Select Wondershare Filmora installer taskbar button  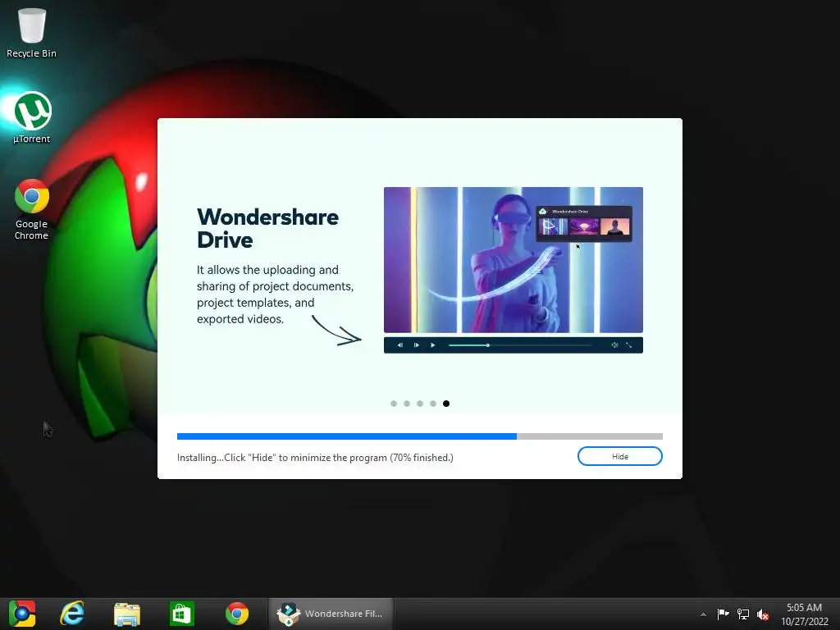(331, 614)
